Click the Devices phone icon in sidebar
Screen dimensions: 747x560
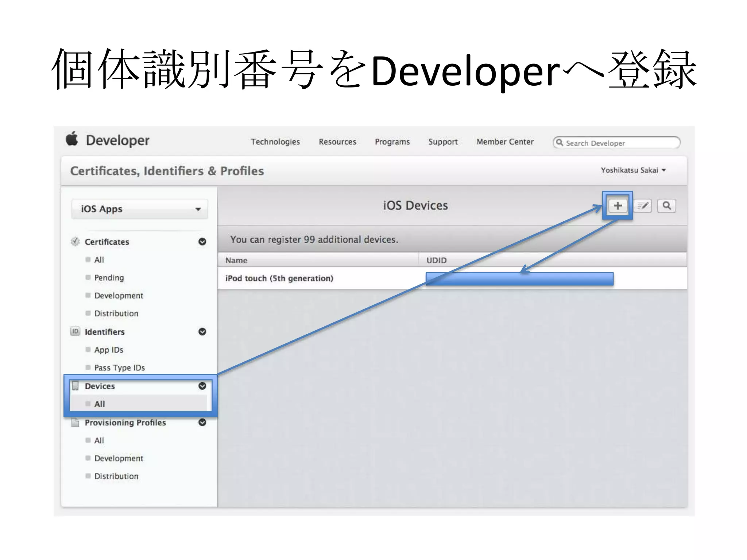pyautogui.click(x=76, y=386)
